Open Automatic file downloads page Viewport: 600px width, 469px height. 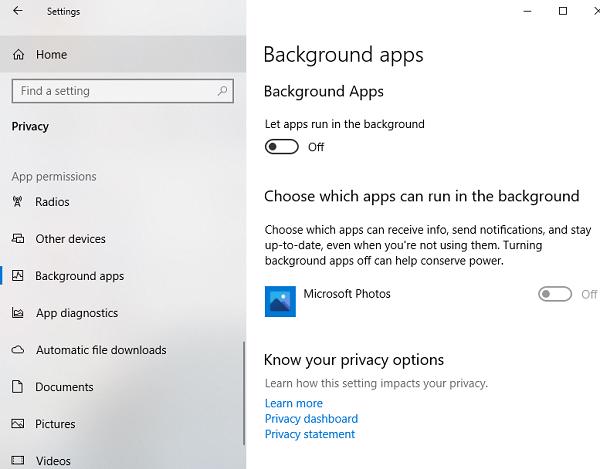(x=123, y=350)
